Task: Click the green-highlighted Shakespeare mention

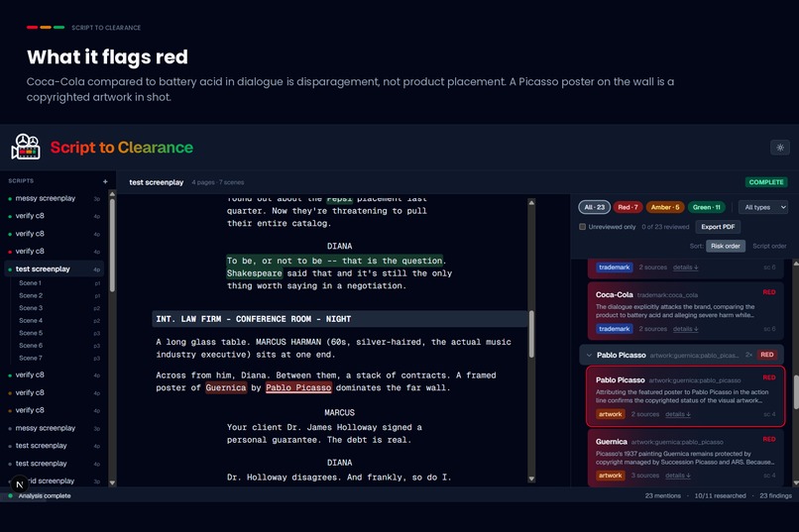Action: click(x=255, y=273)
